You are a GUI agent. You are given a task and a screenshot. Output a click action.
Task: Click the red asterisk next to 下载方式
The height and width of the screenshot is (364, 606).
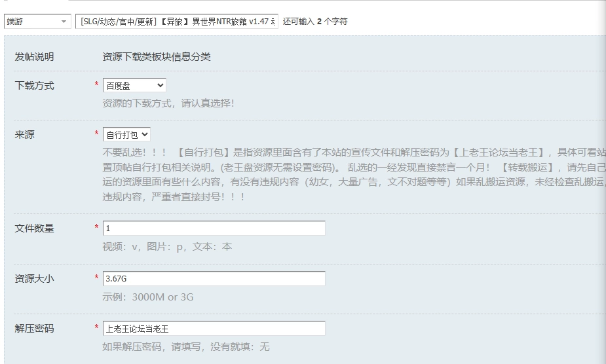click(x=96, y=84)
